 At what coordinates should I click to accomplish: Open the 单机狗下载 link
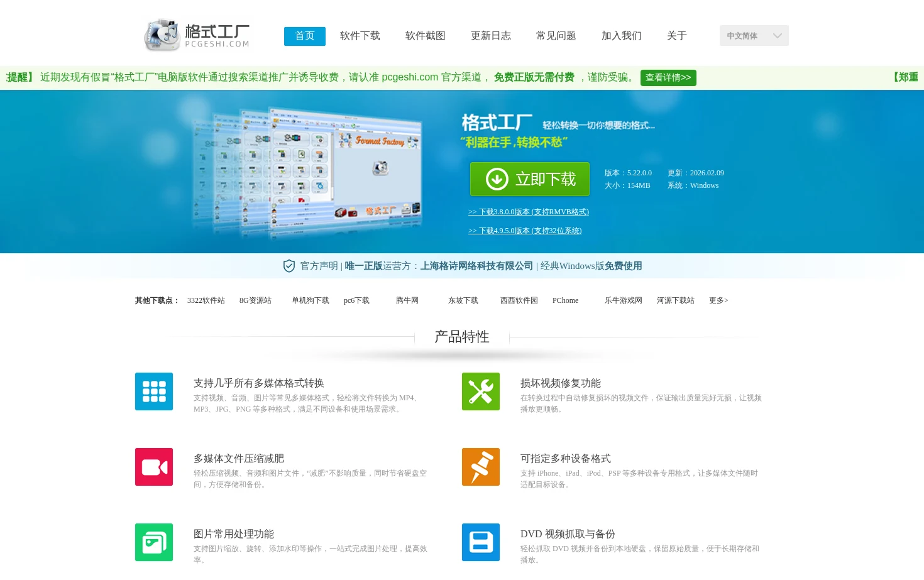pyautogui.click(x=311, y=300)
